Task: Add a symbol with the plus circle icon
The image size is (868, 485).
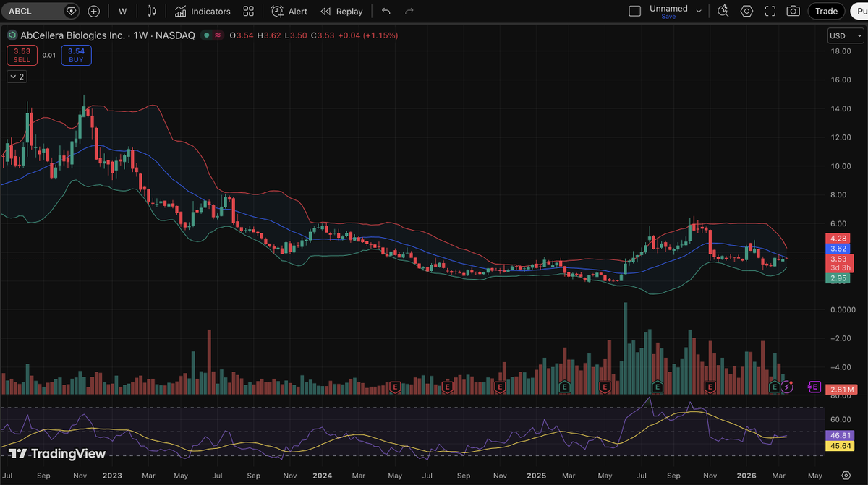Action: point(94,11)
